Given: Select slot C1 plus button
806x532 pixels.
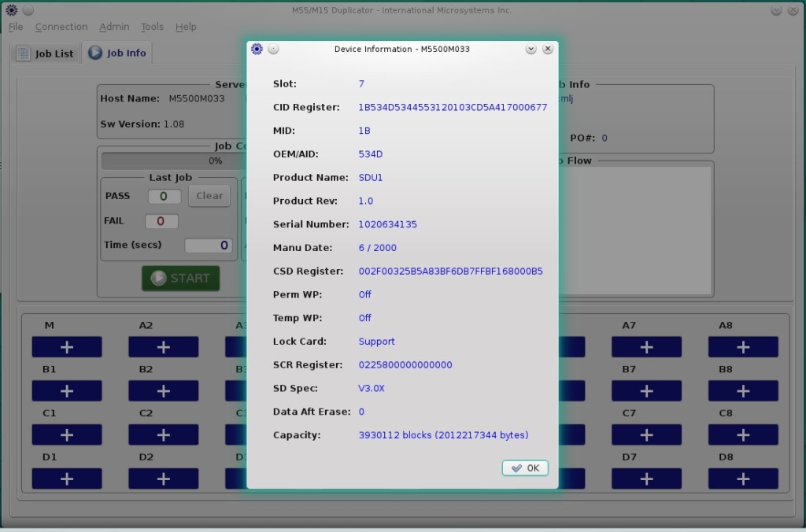Looking at the screenshot, I should tap(67, 435).
